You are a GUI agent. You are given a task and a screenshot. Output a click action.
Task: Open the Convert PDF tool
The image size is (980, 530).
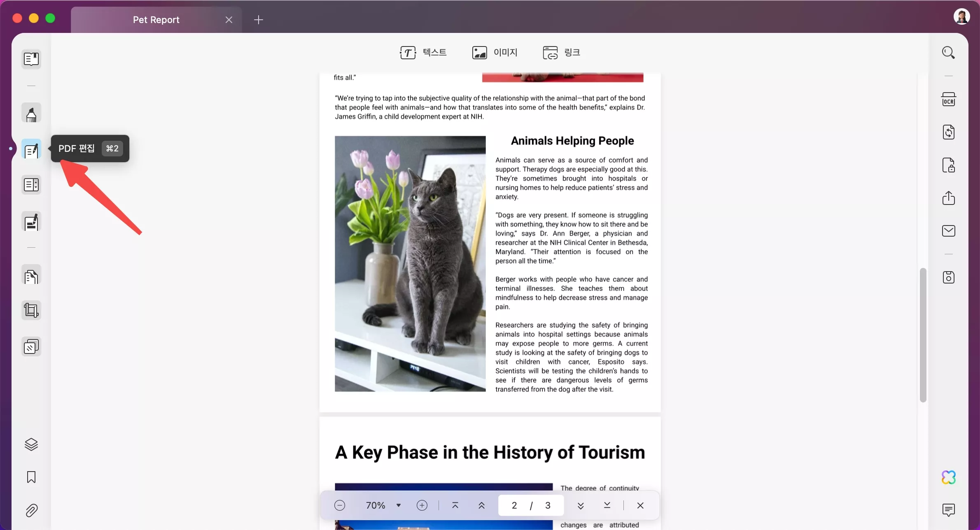[949, 132]
